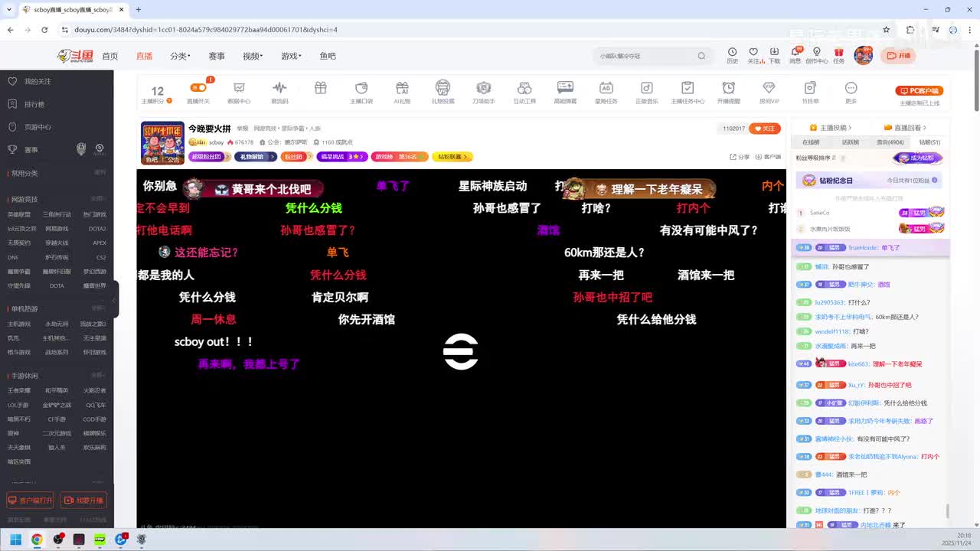Click the Douyu logo
This screenshot has width=980, height=551.
[x=75, y=56]
